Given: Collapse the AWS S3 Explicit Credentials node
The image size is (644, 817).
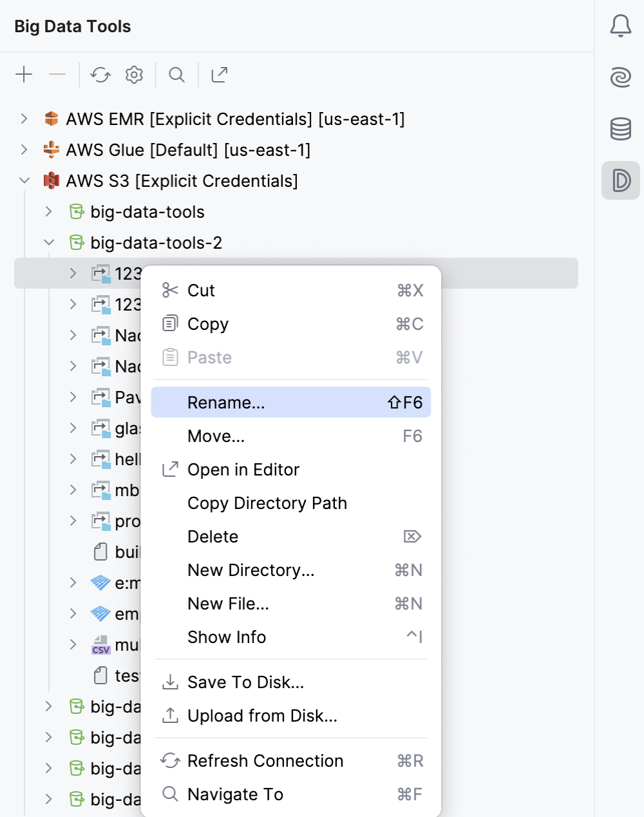Looking at the screenshot, I should tap(24, 180).
